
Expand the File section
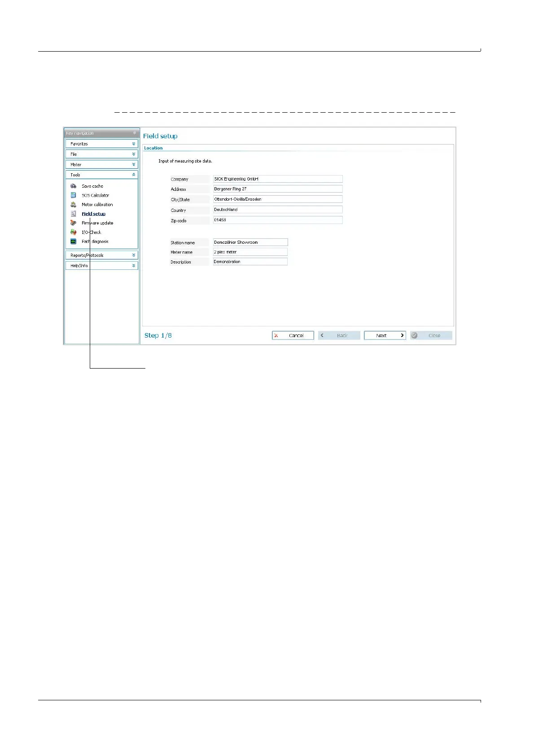(x=101, y=154)
